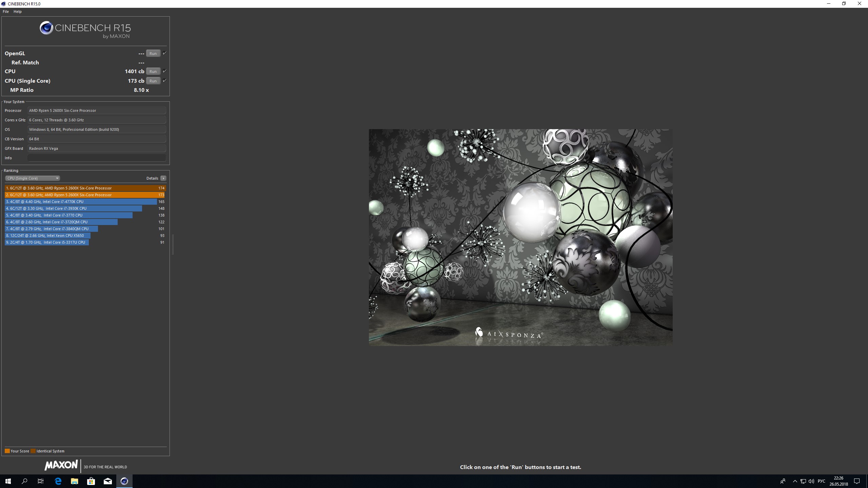Click the Task View icon
Image resolution: width=868 pixels, height=488 pixels.
[41, 481]
